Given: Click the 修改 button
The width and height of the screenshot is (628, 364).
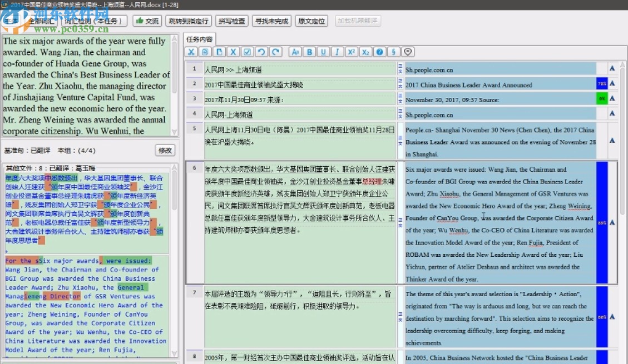Looking at the screenshot, I should pos(166,150).
